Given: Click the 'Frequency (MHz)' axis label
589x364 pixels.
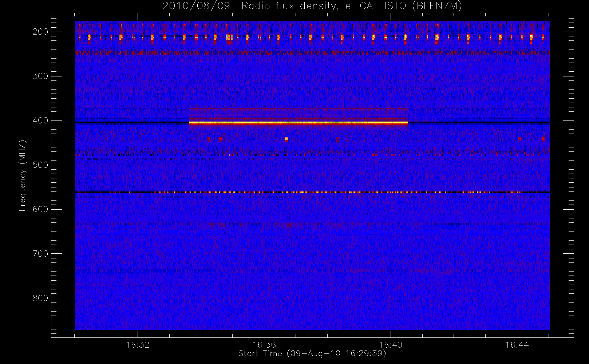Looking at the screenshot, I should click(x=23, y=175).
